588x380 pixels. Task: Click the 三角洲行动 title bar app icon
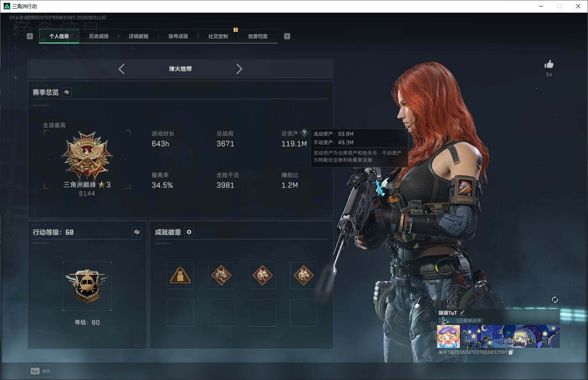click(7, 6)
